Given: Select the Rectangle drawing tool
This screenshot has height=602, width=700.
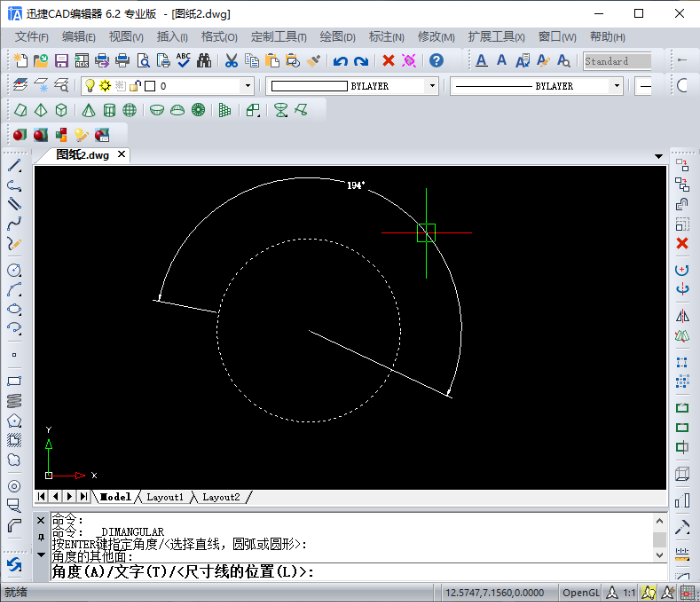Looking at the screenshot, I should [14, 381].
